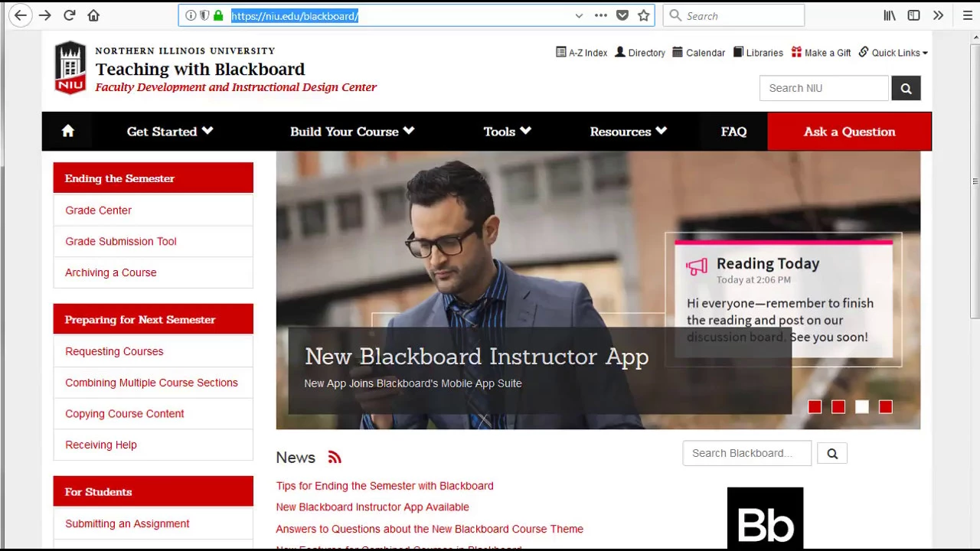The height and width of the screenshot is (551, 980).
Task: Expand the Quick Links dropdown
Action: 893,53
